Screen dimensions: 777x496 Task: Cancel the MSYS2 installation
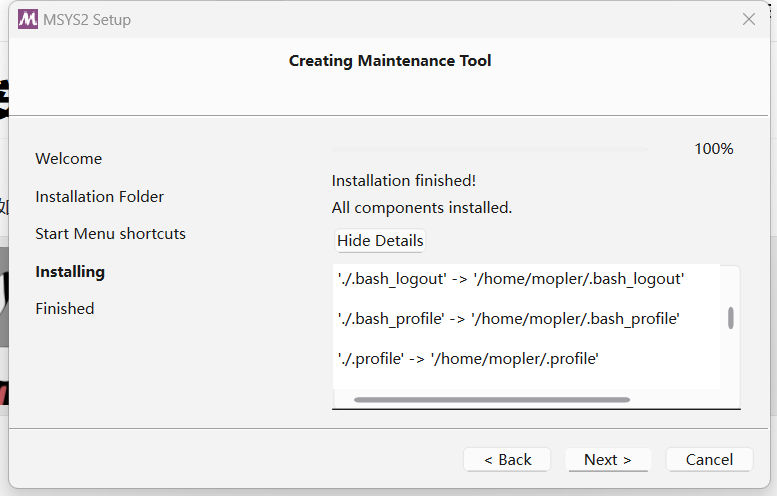point(709,459)
